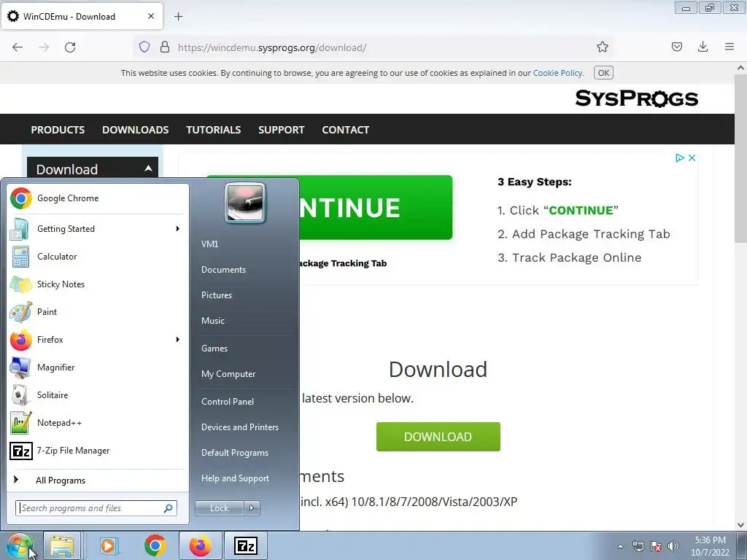The height and width of the screenshot is (560, 747).
Task: Open Default Programs from Start menu
Action: [x=234, y=453]
